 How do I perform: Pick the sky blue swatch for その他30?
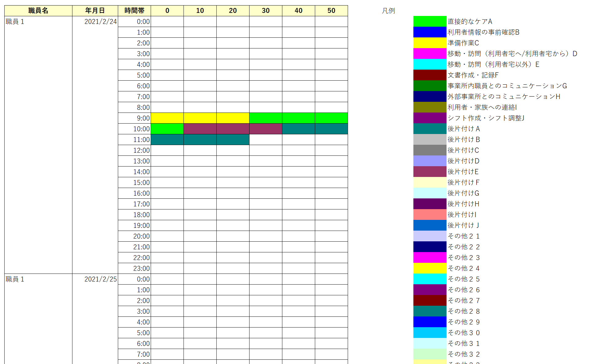(430, 333)
